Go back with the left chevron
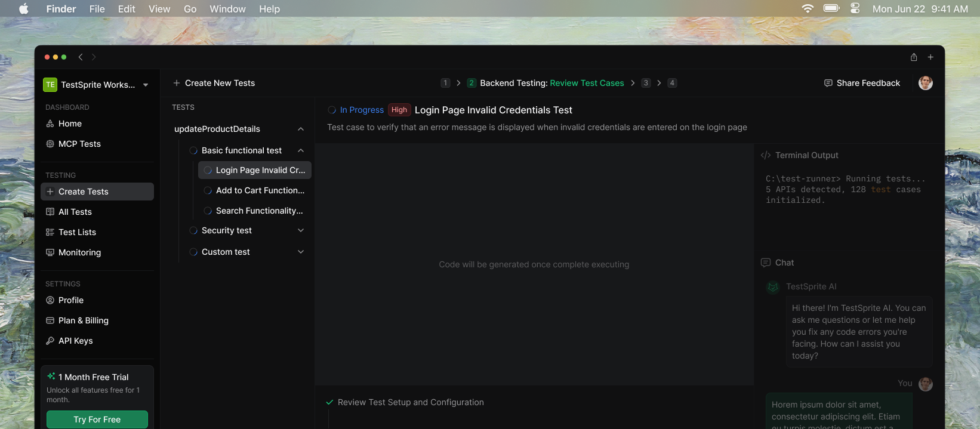Viewport: 980px width, 429px height. [81, 57]
